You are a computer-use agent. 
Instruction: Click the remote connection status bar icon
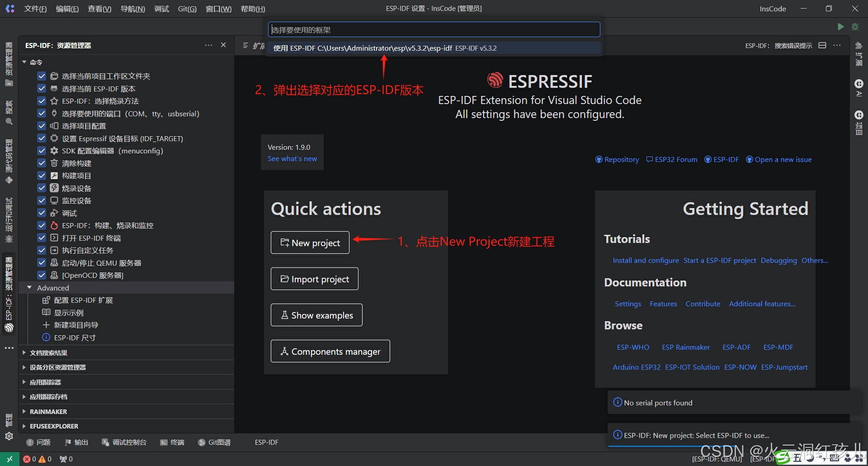point(9,459)
